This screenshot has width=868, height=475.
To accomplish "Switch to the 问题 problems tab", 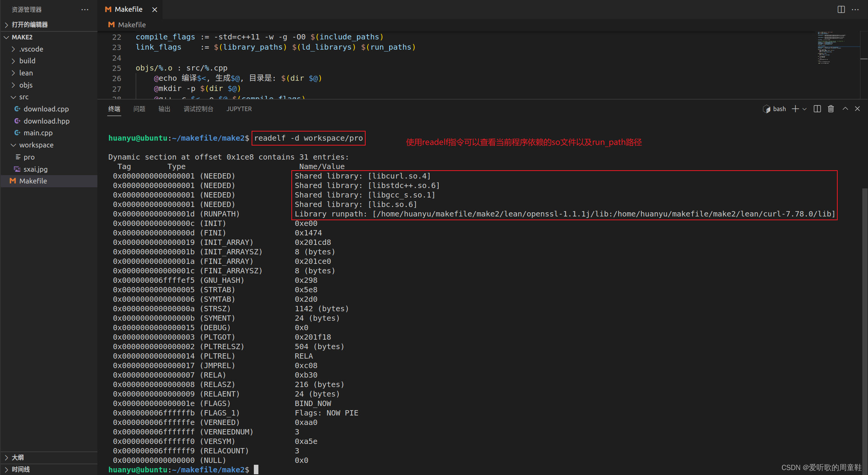I will point(139,109).
